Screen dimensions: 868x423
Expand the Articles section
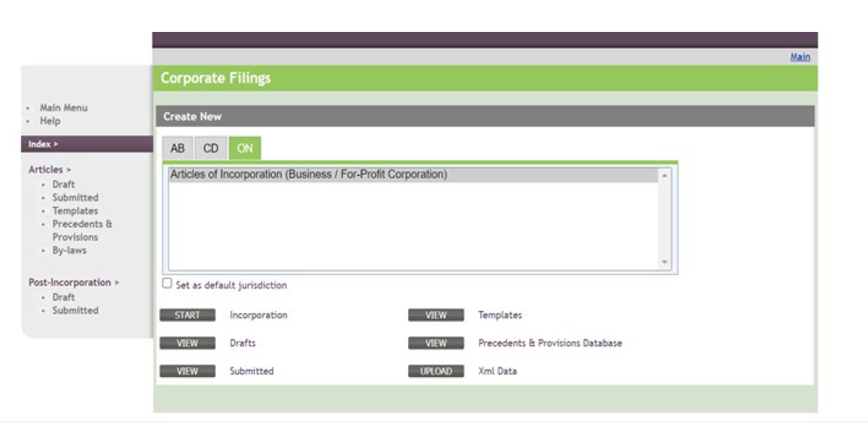point(50,169)
